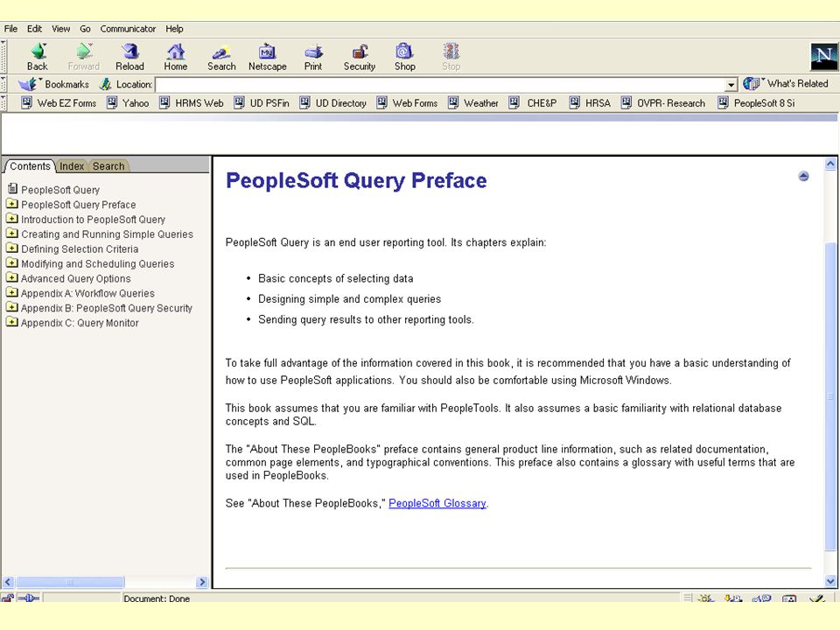
Task: Click the Shop toolbar icon
Action: pos(404,52)
